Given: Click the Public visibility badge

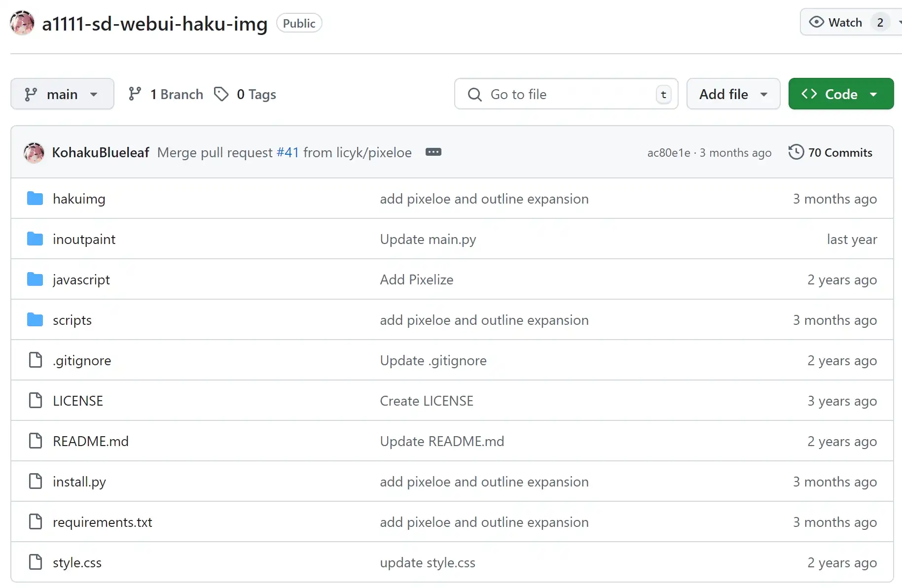Looking at the screenshot, I should tap(299, 23).
